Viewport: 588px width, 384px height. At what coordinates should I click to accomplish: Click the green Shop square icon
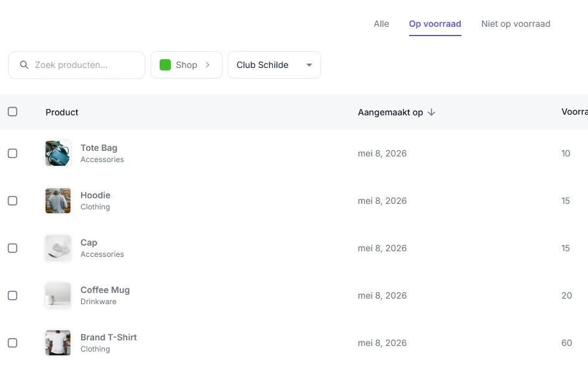click(165, 65)
